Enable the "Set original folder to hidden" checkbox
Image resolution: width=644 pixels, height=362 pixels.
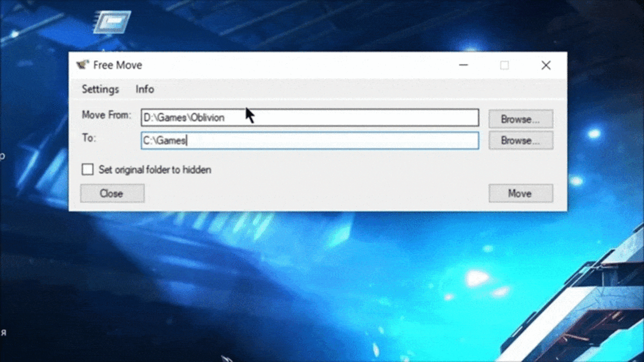coord(87,169)
